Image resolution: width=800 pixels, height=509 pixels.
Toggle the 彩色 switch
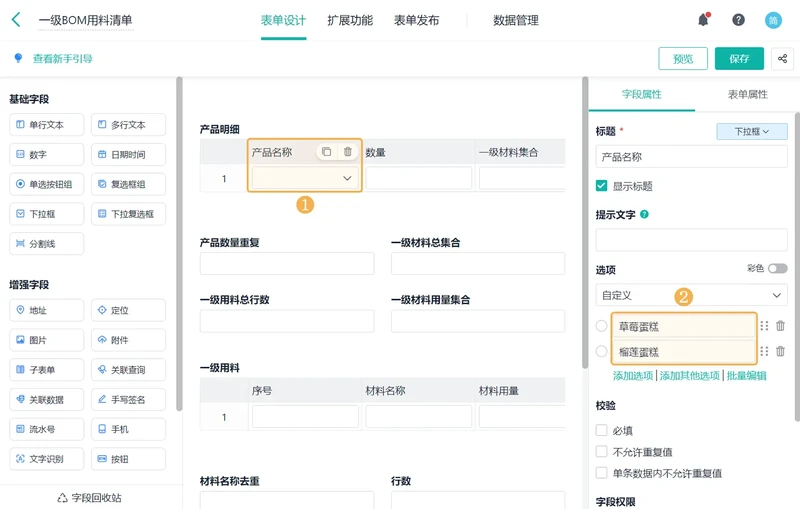(778, 268)
